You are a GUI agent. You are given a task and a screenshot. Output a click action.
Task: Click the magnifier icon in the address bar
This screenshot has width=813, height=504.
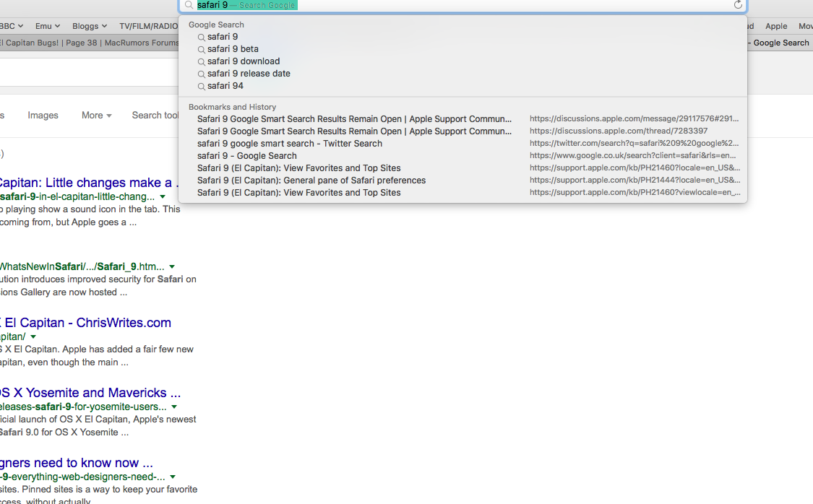(x=189, y=5)
